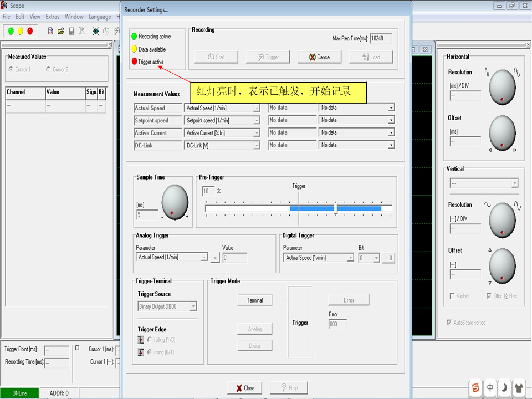532x399 pixels.
Task: Expand the Trigger Source Binary Output dropdown
Action: point(193,306)
